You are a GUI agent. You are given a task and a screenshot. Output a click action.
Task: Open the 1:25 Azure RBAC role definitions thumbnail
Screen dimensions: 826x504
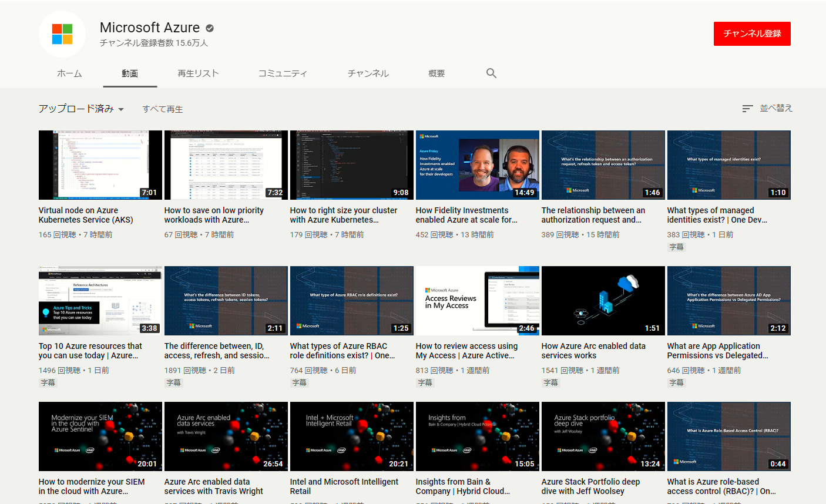click(352, 301)
